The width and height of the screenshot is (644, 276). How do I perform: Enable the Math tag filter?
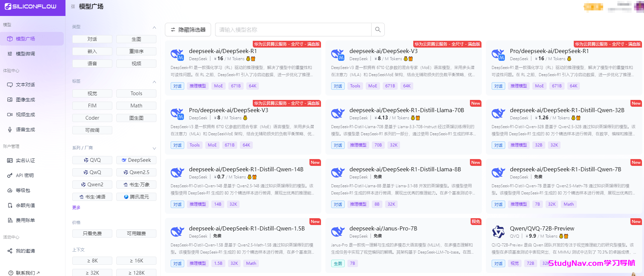(136, 106)
